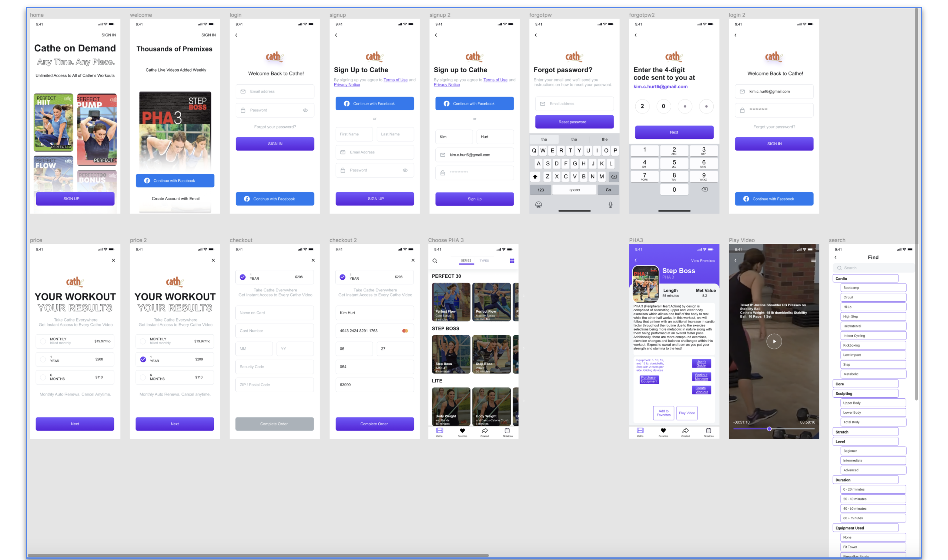Screen dimensions: 948x560
Task: Tap the Play Video button on the PHA3 detail screen
Action: 687,413
